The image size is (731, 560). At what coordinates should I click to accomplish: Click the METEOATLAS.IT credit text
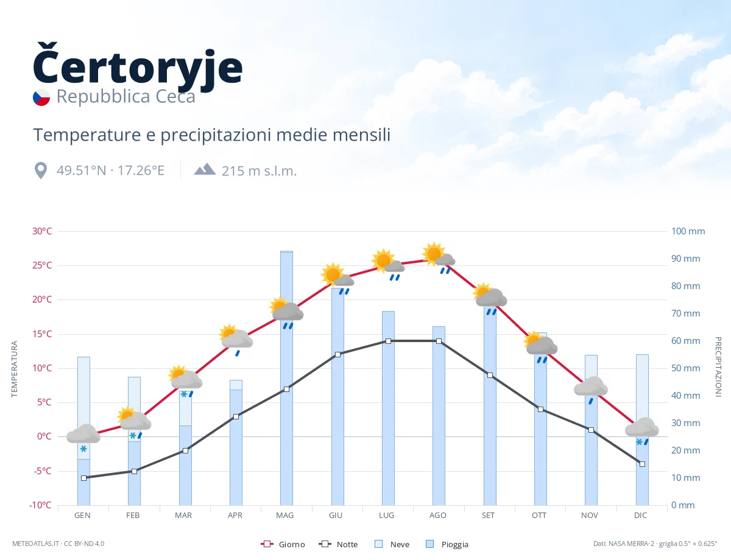(x=58, y=544)
